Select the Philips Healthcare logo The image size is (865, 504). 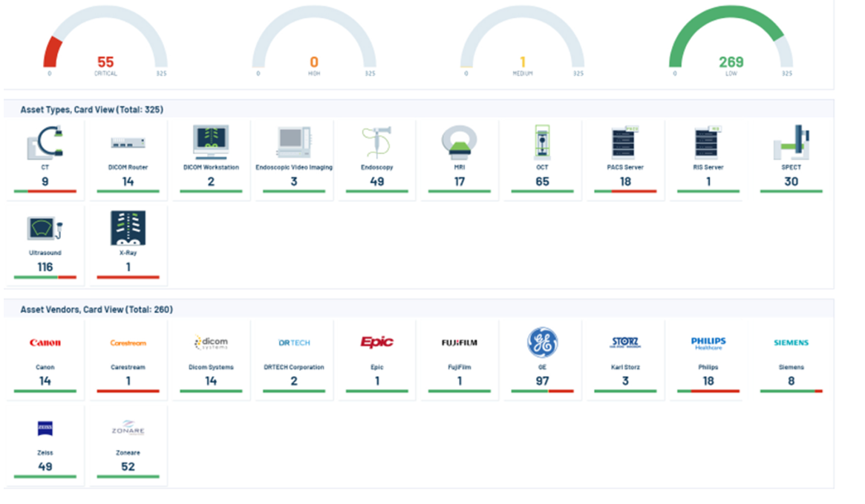(x=708, y=343)
